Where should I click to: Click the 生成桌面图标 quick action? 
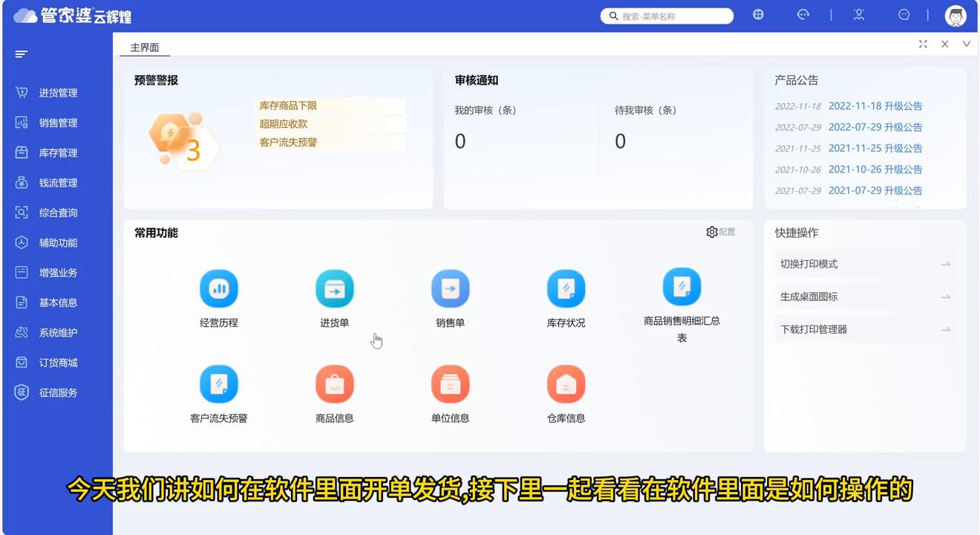832,296
